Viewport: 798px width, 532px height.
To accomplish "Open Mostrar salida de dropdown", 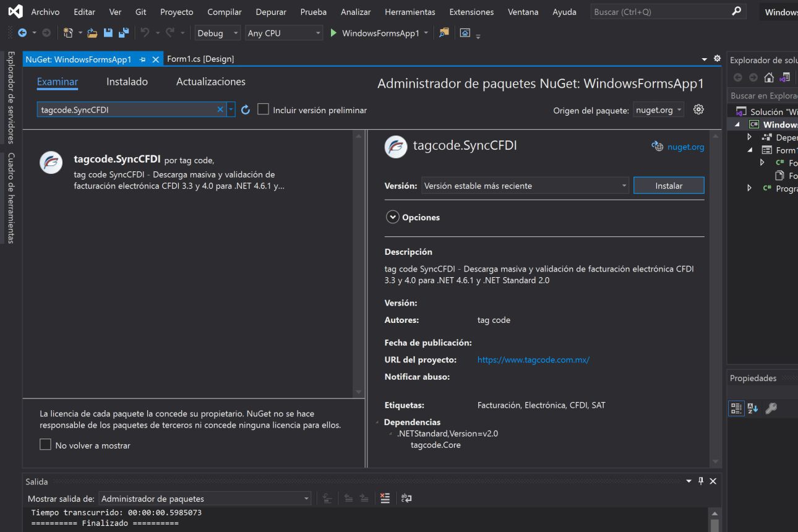I will coord(205,499).
